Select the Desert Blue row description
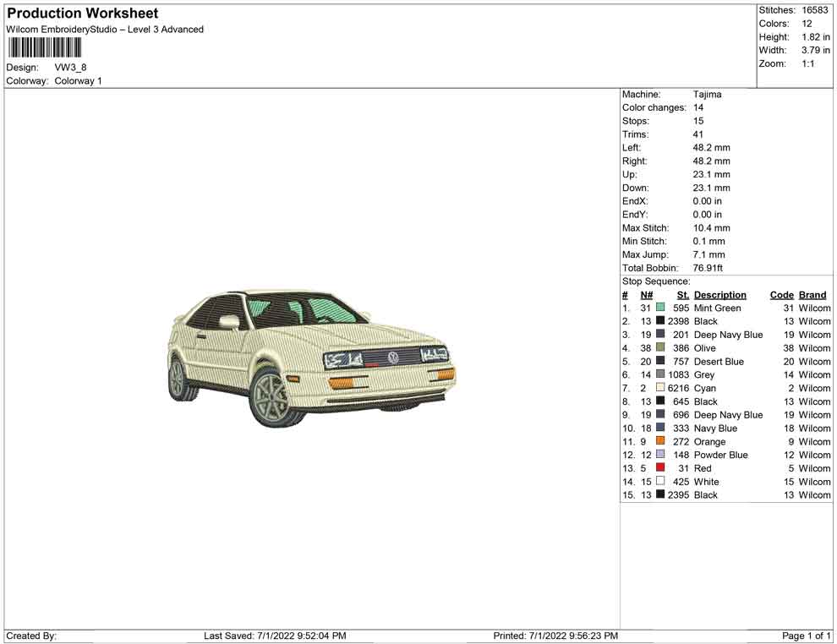 coord(719,362)
